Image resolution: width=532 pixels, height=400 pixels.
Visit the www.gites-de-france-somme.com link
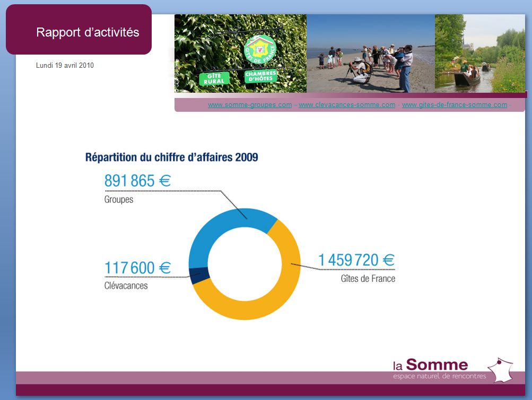coord(455,105)
